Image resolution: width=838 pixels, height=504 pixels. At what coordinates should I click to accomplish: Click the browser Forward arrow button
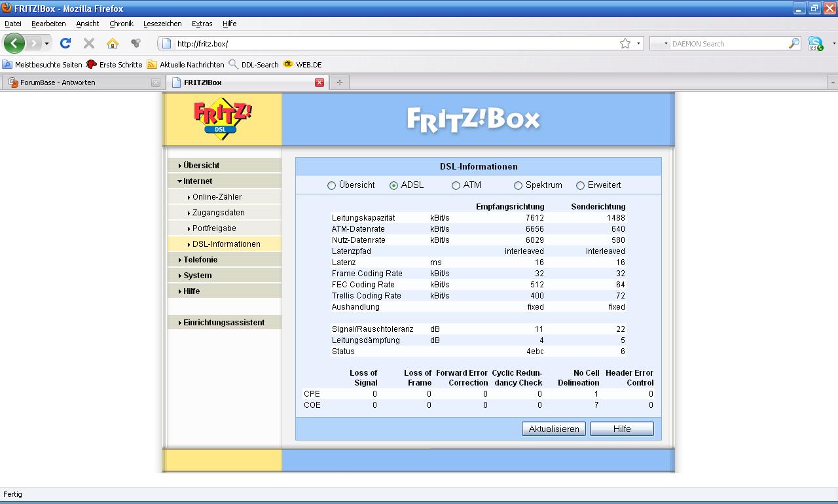[x=33, y=43]
